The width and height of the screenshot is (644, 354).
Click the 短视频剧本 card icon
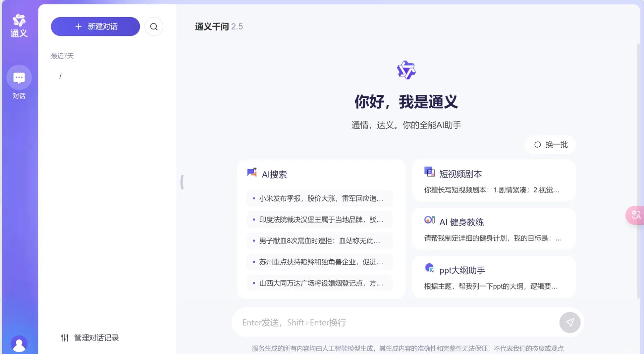click(x=429, y=172)
